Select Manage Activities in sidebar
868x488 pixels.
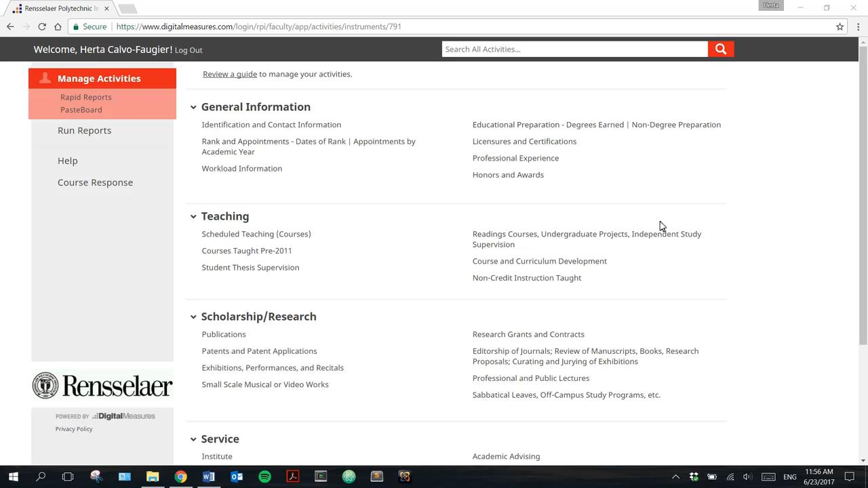pyautogui.click(x=102, y=78)
